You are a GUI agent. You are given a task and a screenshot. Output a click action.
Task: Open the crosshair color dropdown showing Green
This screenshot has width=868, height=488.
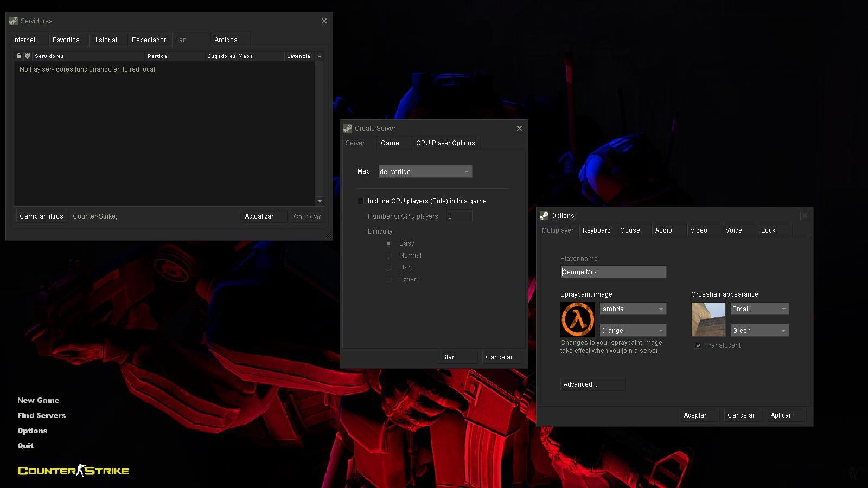tap(760, 331)
